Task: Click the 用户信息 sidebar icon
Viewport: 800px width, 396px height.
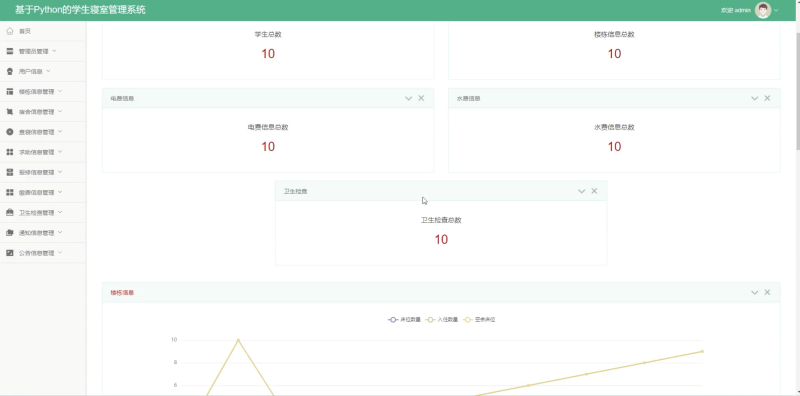Action: (10, 71)
